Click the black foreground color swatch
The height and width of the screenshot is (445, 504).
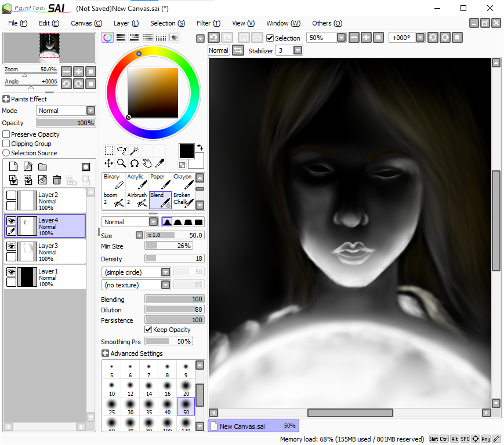click(x=186, y=151)
